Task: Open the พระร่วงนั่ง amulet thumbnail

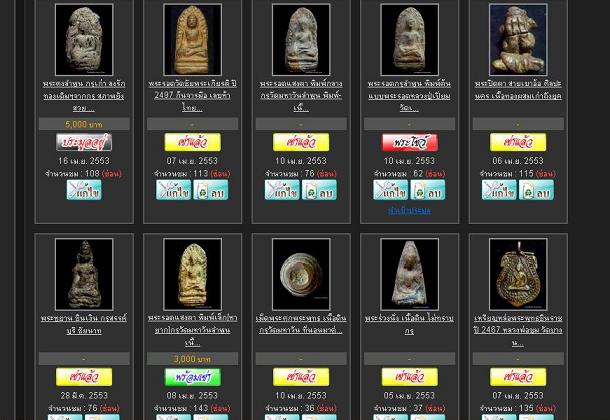Action: point(409,274)
